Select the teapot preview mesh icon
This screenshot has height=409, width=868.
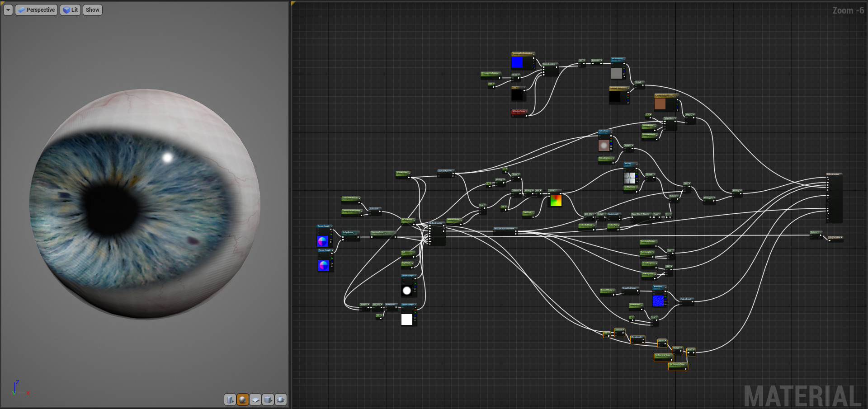tap(280, 400)
